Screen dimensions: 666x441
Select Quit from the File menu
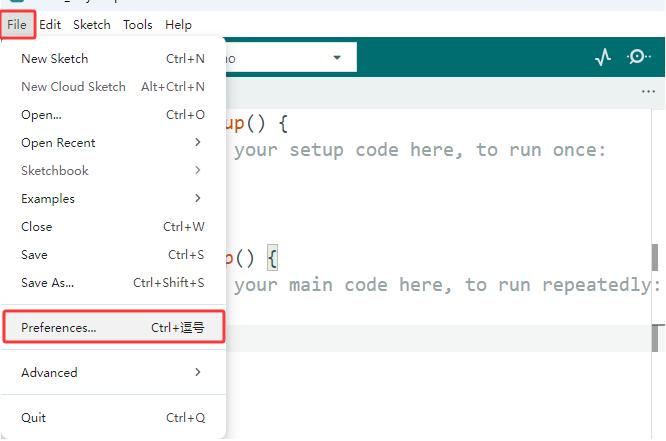[113, 418]
